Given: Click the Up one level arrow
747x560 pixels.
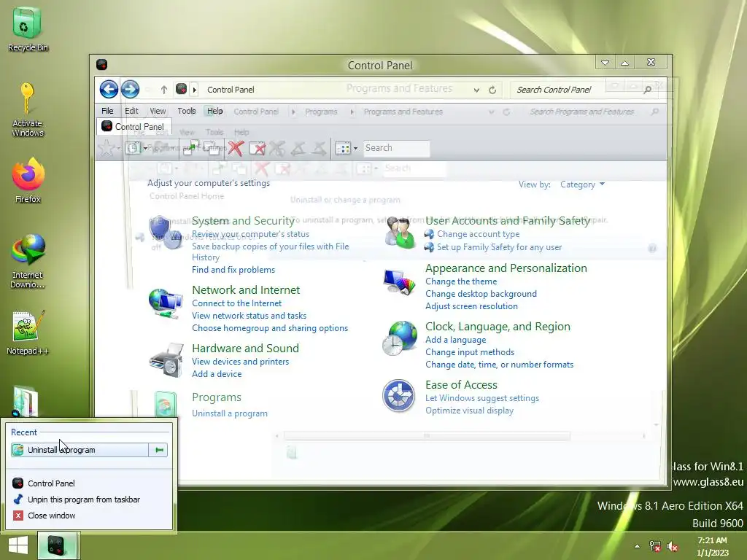Looking at the screenshot, I should click(x=164, y=90).
